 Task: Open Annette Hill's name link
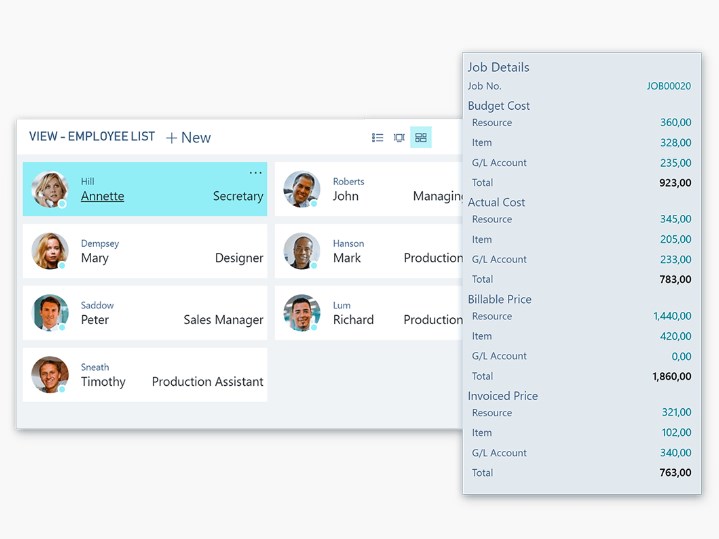click(x=102, y=196)
